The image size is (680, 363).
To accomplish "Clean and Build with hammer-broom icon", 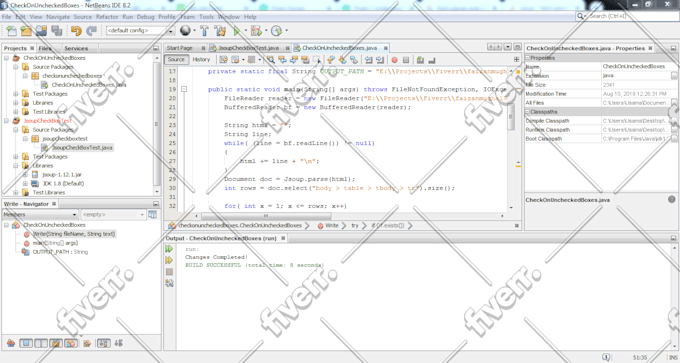I will click(x=220, y=31).
